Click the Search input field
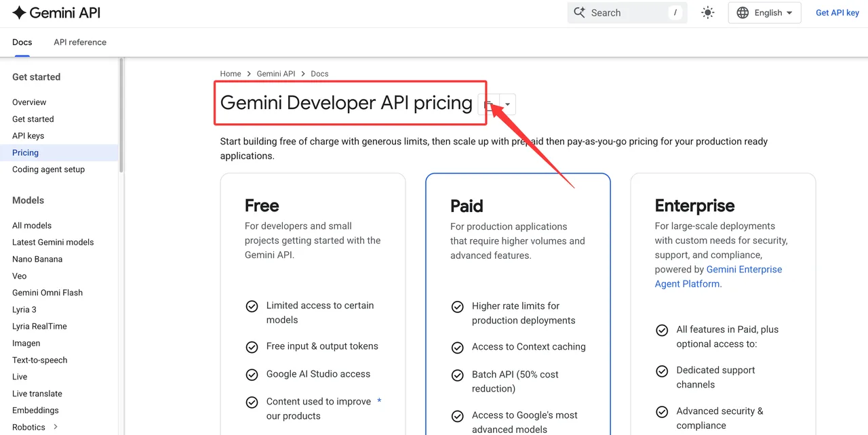This screenshot has width=868, height=435. pos(627,12)
